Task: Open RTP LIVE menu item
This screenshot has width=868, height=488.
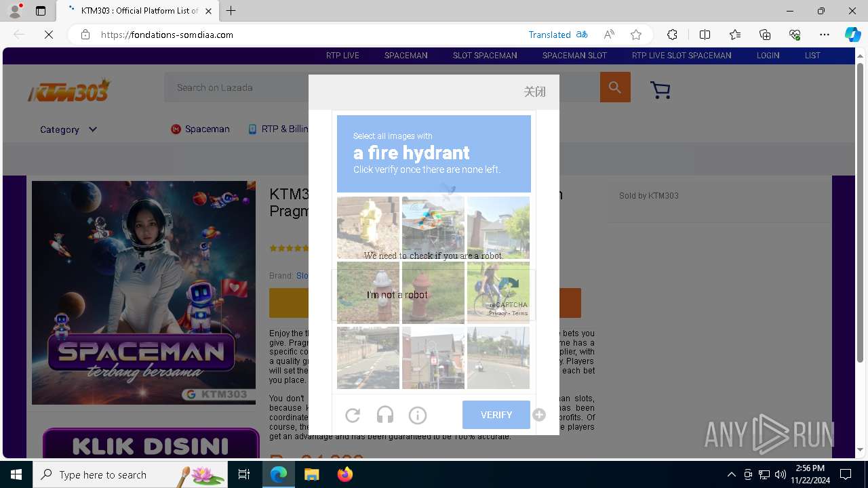Action: [x=342, y=56]
